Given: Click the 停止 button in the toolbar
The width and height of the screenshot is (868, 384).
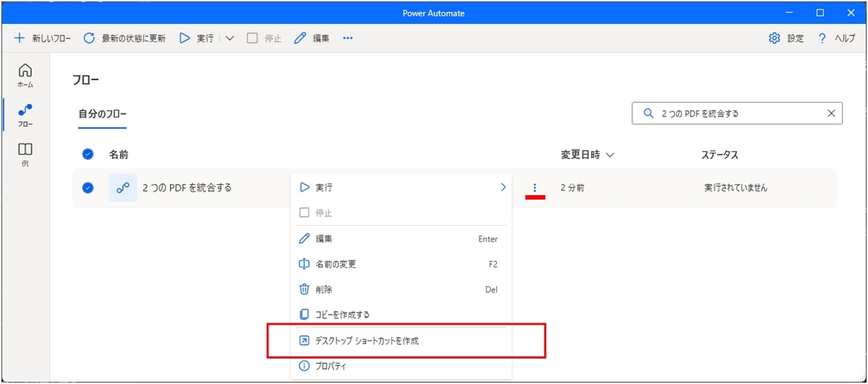Looking at the screenshot, I should [x=264, y=38].
